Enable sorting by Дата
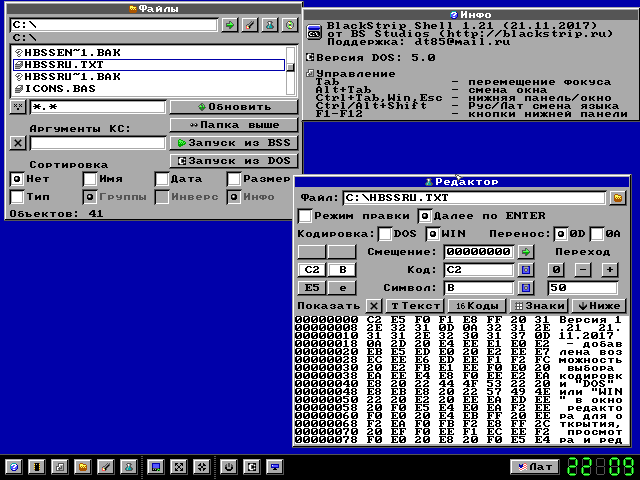This screenshot has height=480, width=640. pos(162,179)
